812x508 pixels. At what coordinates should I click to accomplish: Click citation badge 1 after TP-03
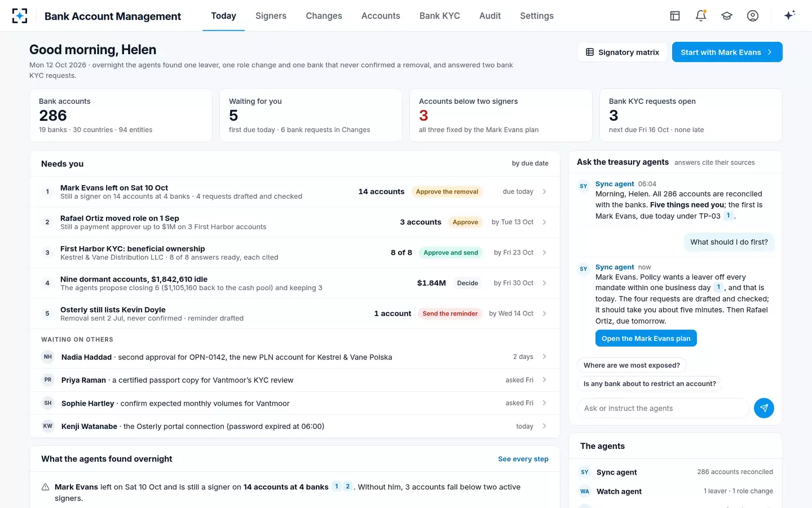[729, 216]
